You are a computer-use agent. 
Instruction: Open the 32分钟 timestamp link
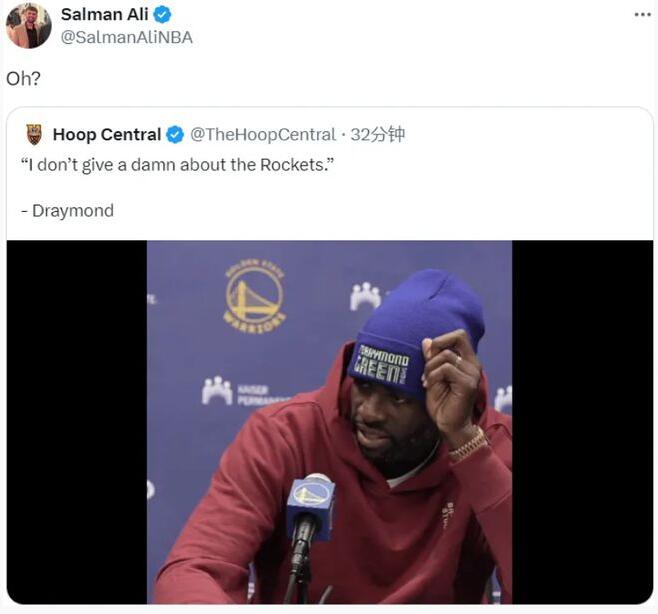[377, 134]
